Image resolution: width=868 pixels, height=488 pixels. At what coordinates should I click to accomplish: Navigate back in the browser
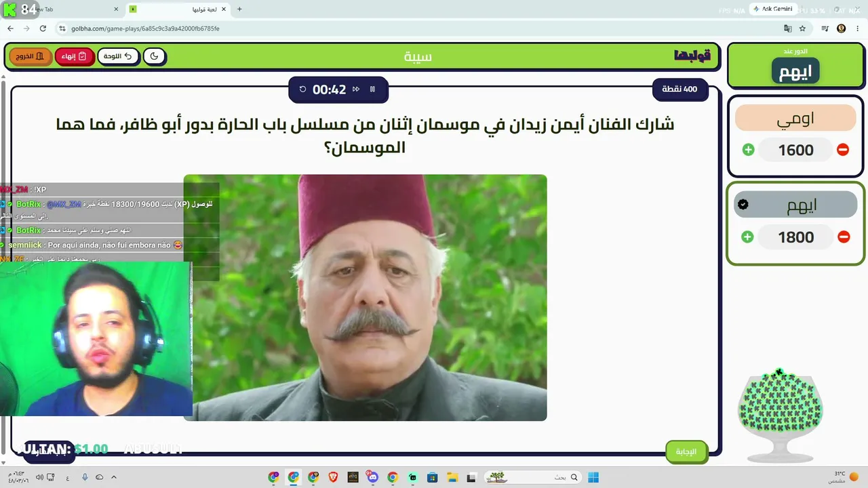(x=10, y=28)
